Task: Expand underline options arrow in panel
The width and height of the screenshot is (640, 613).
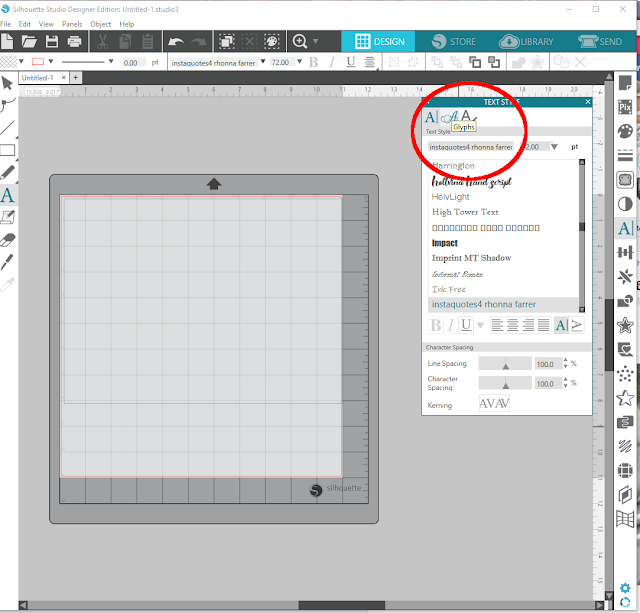Action: [480, 326]
